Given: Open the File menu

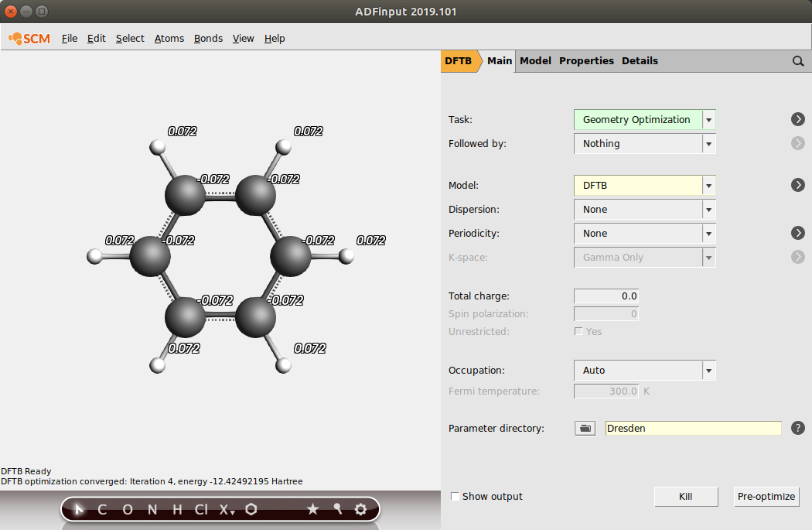Looking at the screenshot, I should point(70,39).
